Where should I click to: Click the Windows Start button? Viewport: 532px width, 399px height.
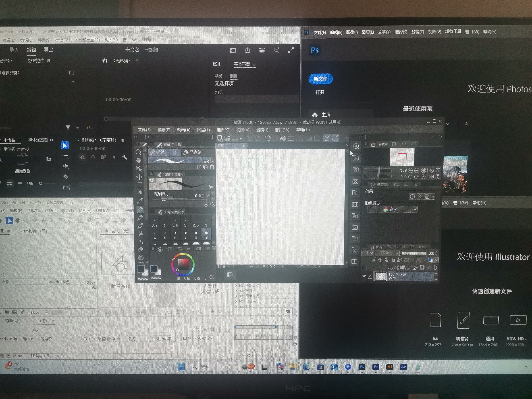pos(181,367)
